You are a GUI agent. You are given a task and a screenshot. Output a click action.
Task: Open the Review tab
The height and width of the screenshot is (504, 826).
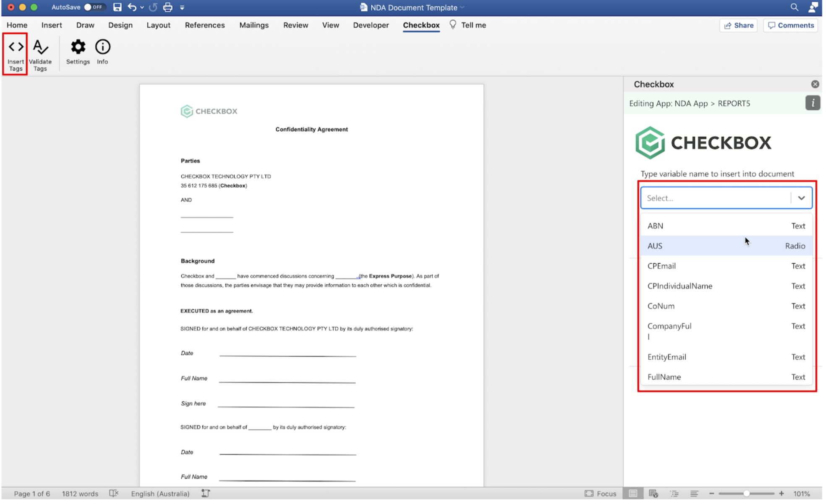click(295, 25)
